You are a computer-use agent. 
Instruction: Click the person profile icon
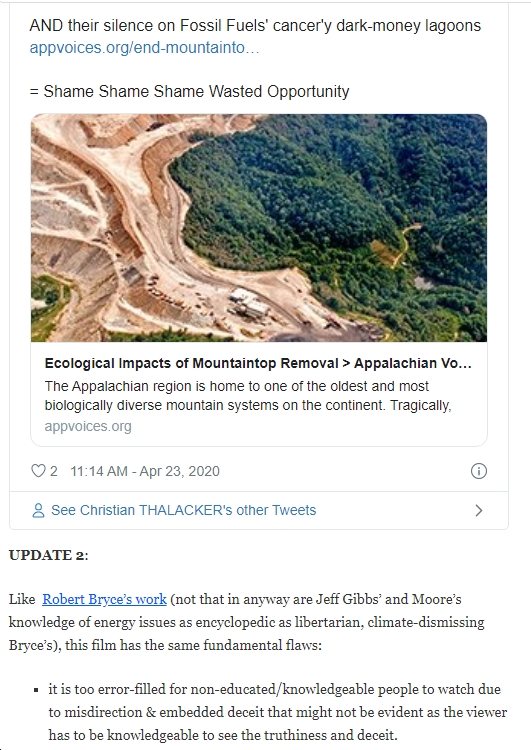pos(38,510)
